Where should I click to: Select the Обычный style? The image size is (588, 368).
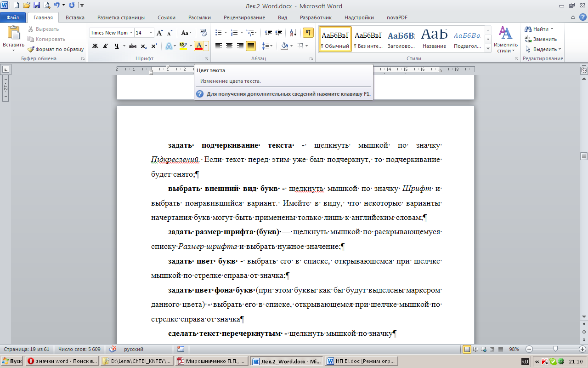(335, 39)
